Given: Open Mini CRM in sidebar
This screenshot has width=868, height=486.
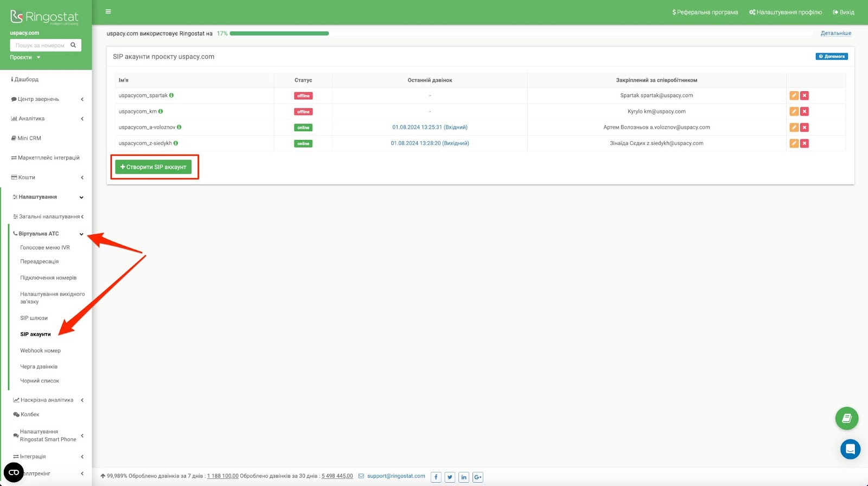Looking at the screenshot, I should tap(26, 138).
